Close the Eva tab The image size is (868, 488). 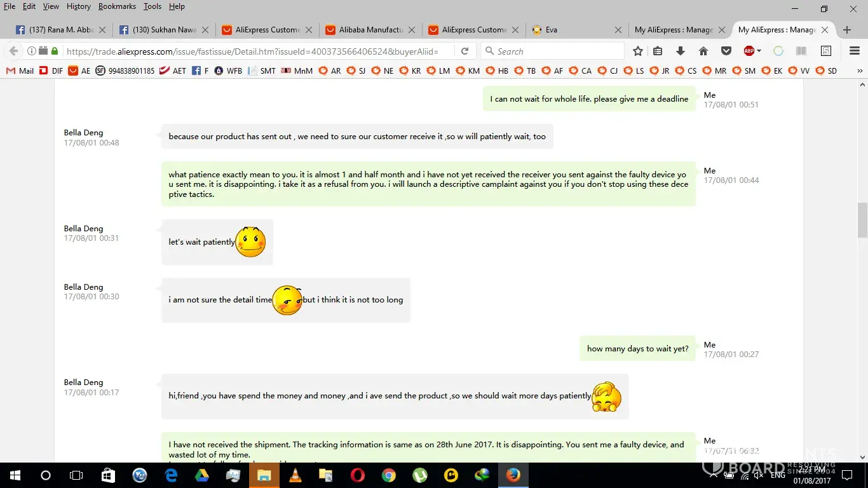click(x=618, y=30)
